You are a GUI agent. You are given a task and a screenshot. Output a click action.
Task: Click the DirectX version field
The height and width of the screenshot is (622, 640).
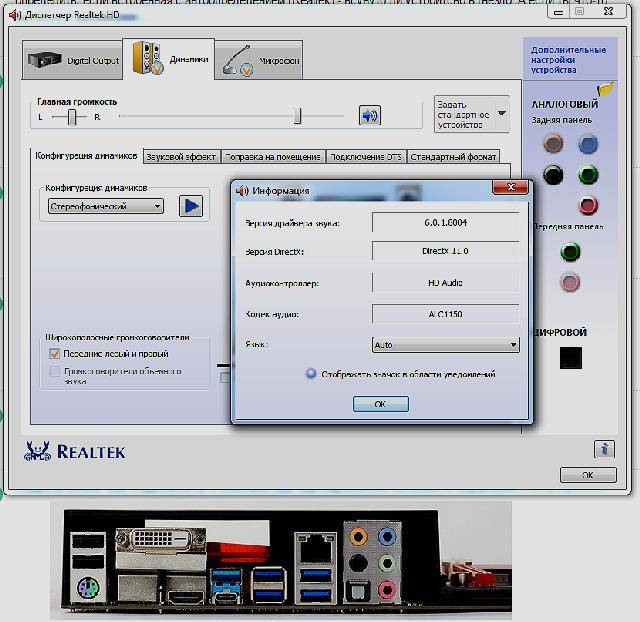pos(445,251)
